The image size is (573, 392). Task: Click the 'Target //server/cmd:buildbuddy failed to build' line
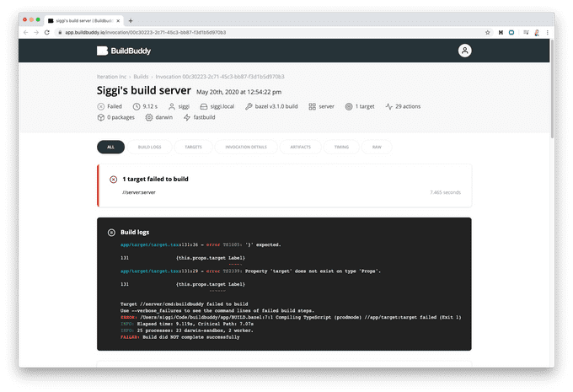(x=185, y=304)
